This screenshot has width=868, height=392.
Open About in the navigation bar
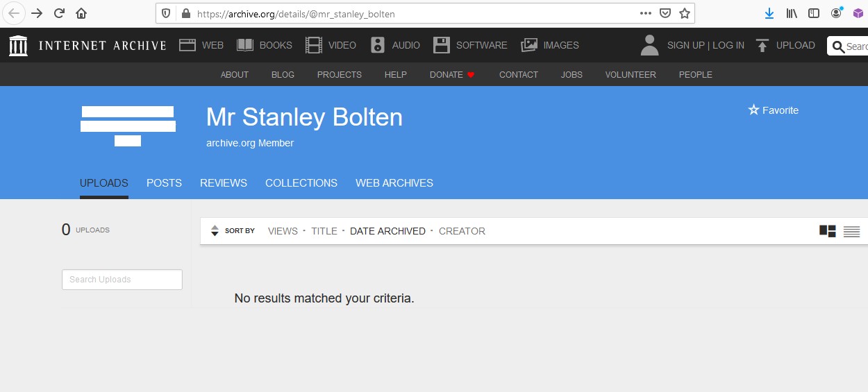coord(235,75)
